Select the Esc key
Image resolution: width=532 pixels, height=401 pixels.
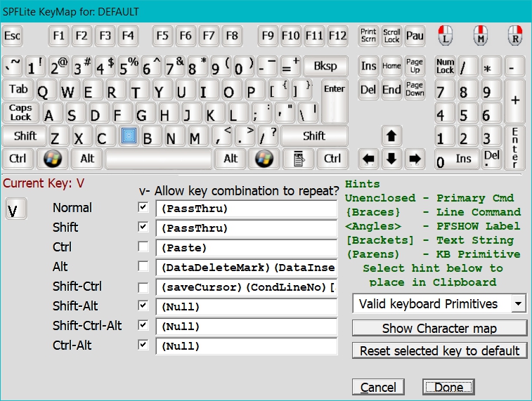click(x=13, y=36)
